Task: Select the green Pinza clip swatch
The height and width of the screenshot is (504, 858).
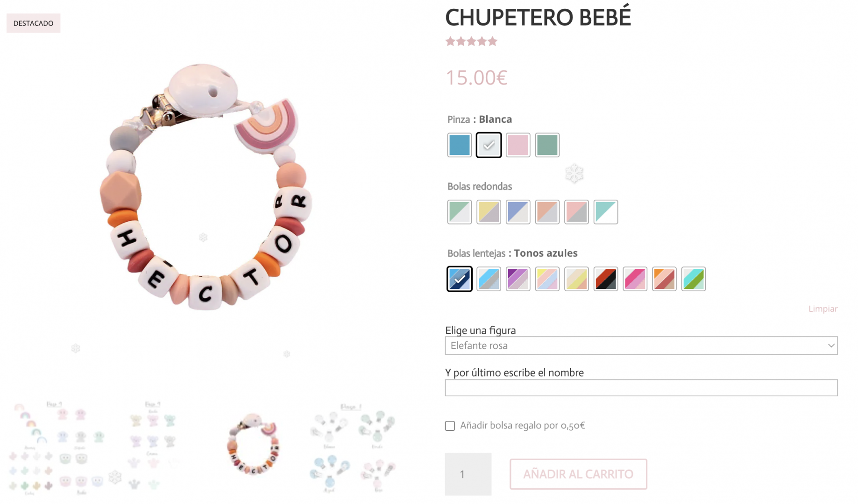Action: pos(547,145)
